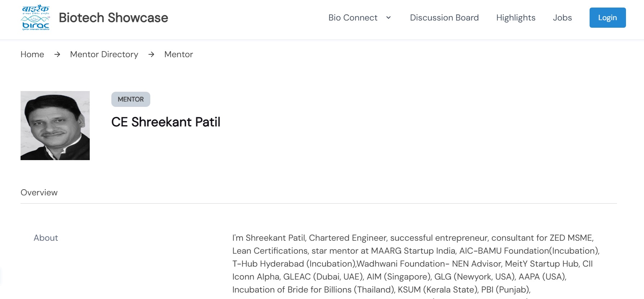Open the Highlights section
Image resolution: width=644 pixels, height=299 pixels.
click(516, 18)
